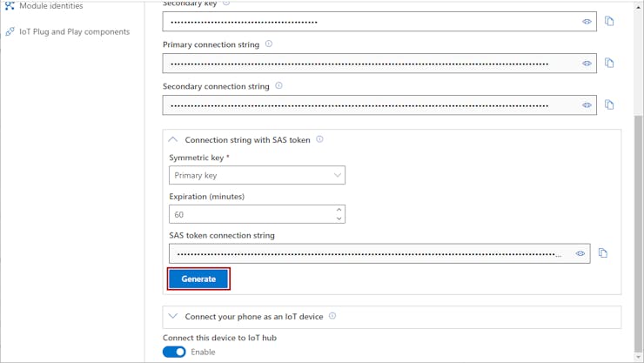Increase the expiration minutes value

(x=339, y=210)
